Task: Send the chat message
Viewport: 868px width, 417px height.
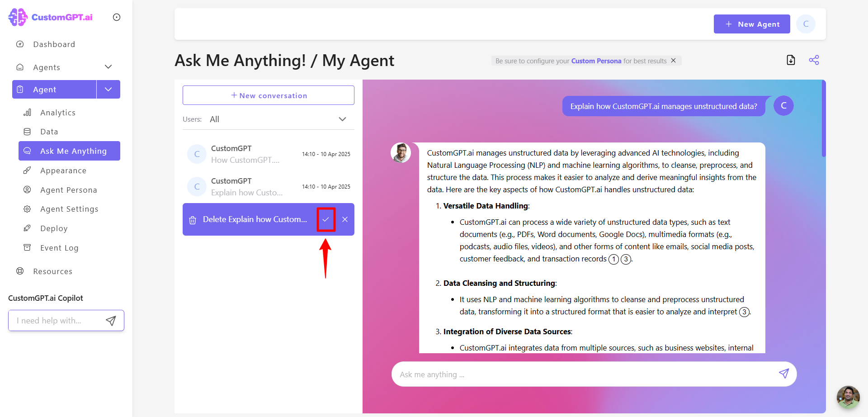Action: click(x=784, y=374)
